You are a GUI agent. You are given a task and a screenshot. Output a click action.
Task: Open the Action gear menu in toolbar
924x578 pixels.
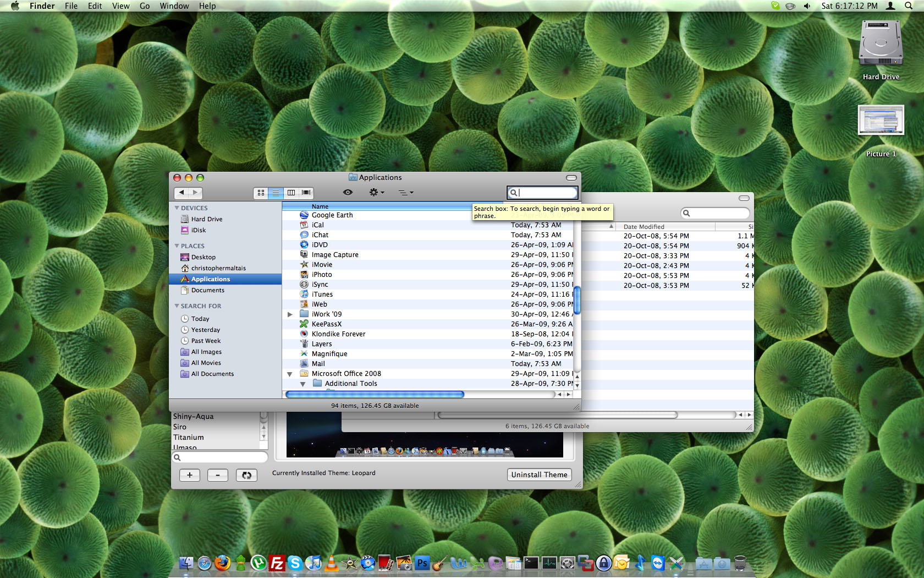[376, 192]
